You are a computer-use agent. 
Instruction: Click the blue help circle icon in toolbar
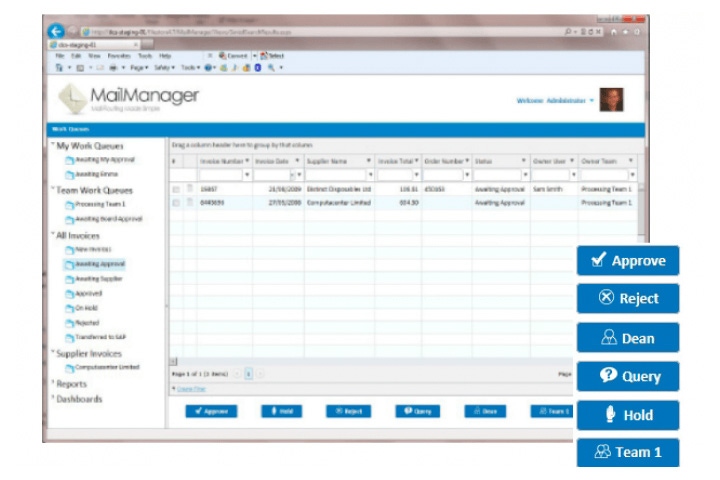208,68
